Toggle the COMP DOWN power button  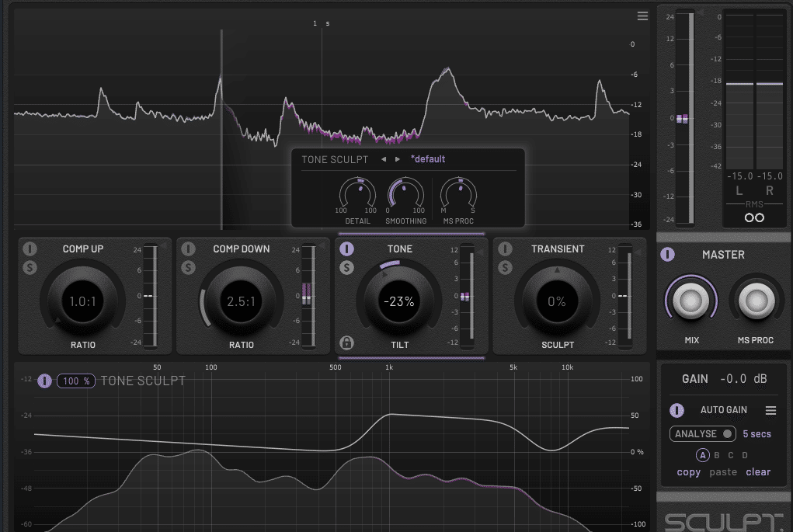pyautogui.click(x=188, y=249)
